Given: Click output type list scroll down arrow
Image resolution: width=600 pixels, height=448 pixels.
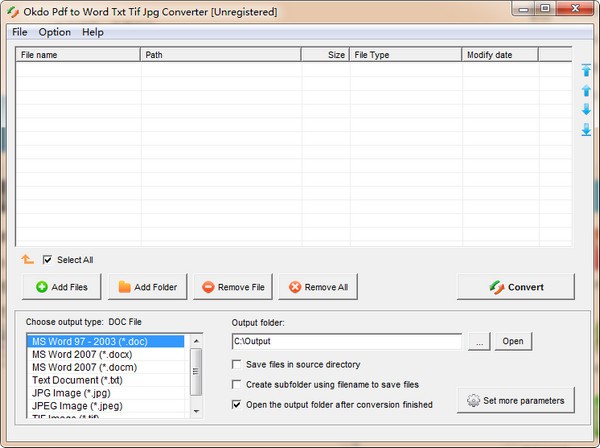Looking at the screenshot, I should pyautogui.click(x=196, y=411).
